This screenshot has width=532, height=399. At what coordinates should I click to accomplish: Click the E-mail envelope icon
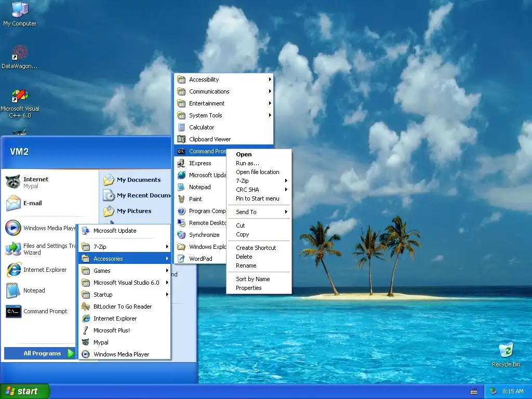pos(13,203)
